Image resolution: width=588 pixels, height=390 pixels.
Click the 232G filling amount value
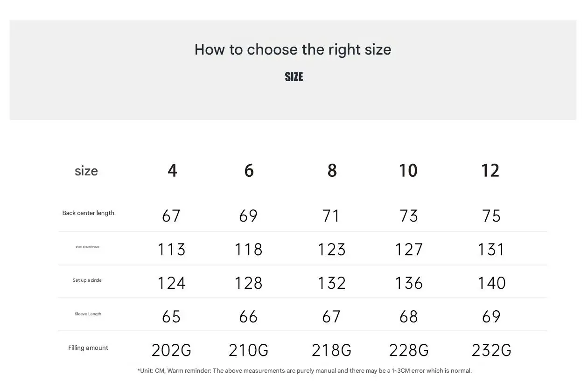pos(491,350)
